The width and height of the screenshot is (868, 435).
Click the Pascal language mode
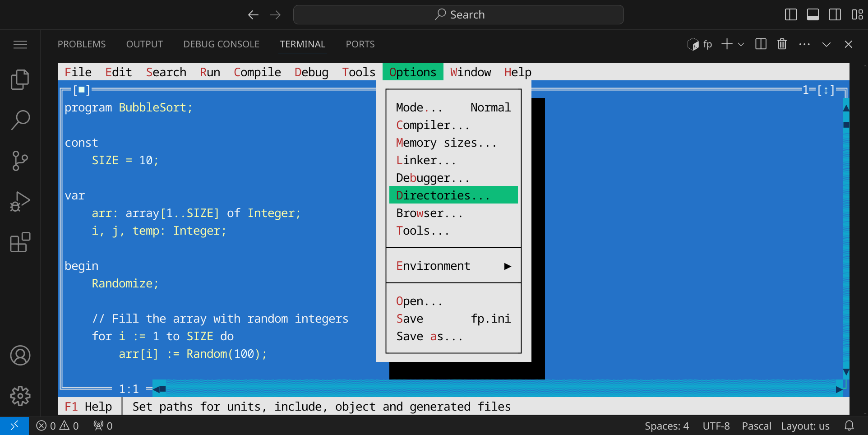756,426
